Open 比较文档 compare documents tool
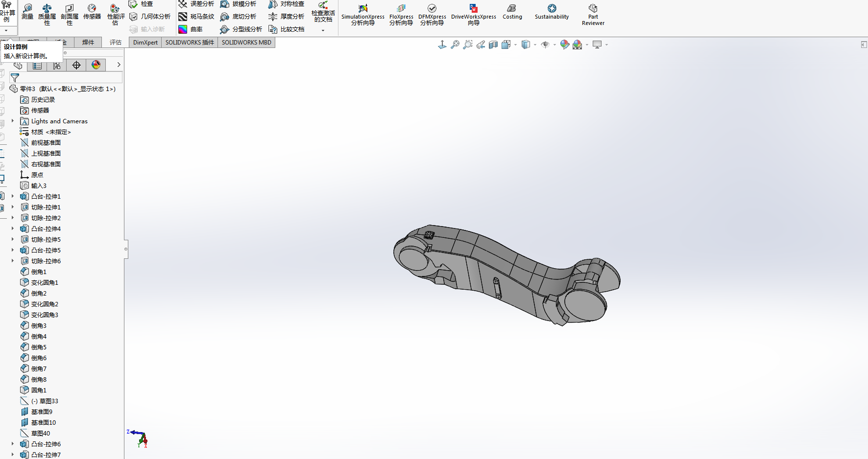The width and height of the screenshot is (868, 459). point(286,29)
